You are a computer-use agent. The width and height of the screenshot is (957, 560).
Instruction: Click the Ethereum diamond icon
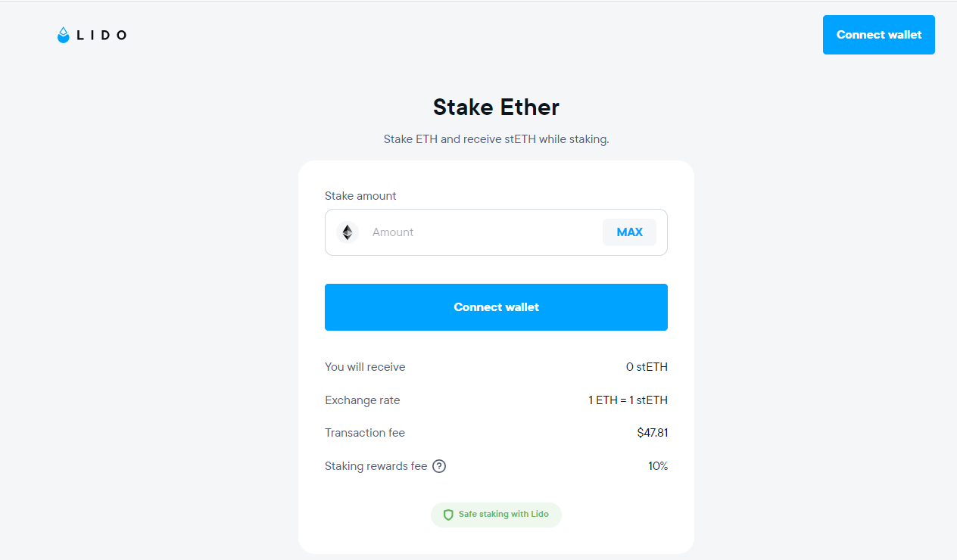[348, 232]
